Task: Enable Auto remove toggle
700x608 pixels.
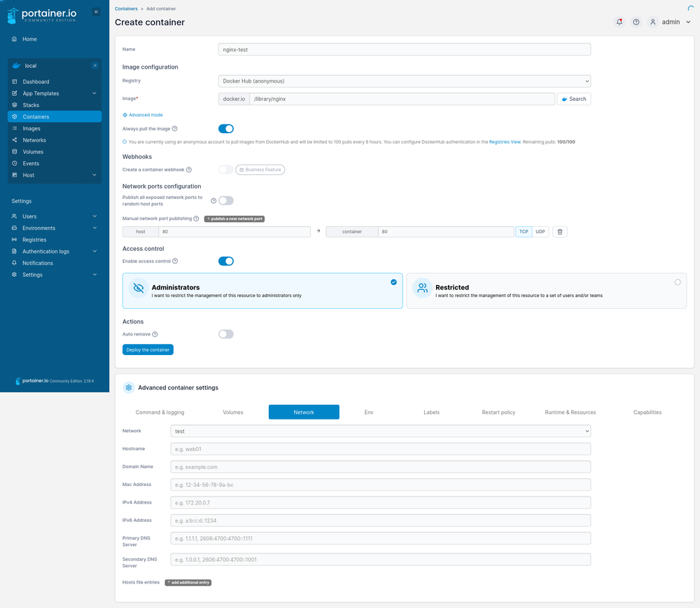Action: click(225, 334)
